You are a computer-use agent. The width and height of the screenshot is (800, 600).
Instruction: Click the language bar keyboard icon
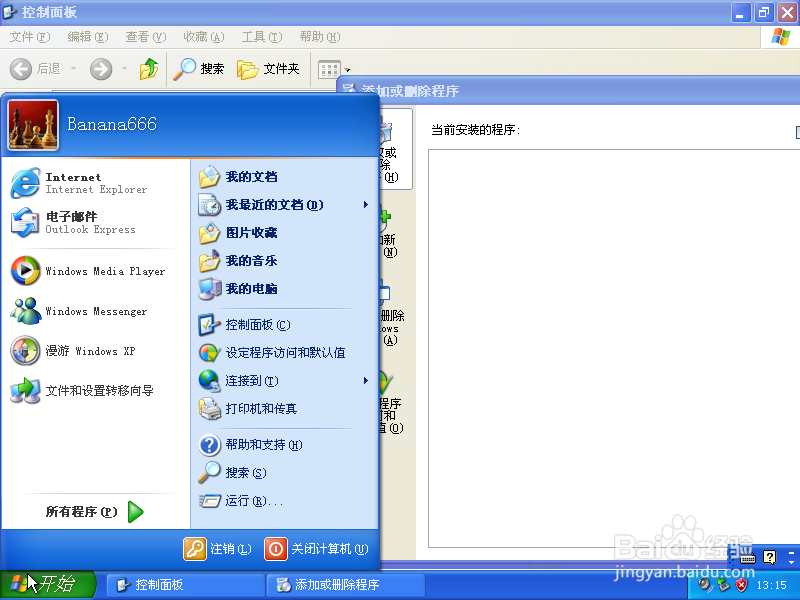[748, 559]
